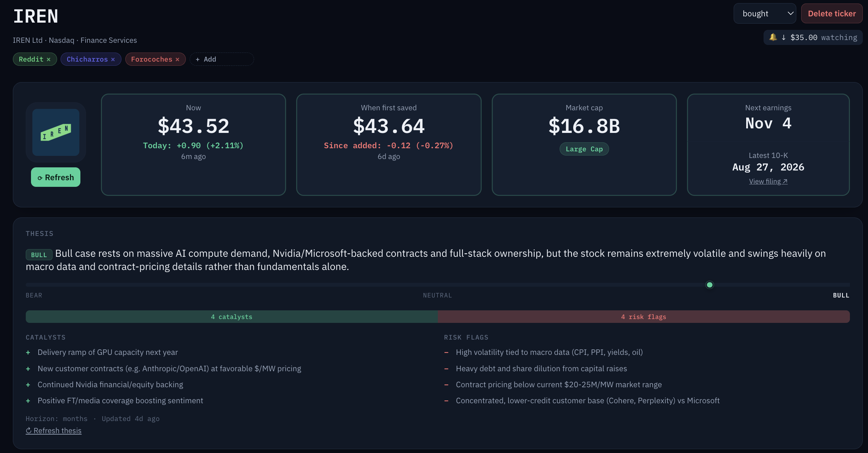Screen dimensions: 868x453
Task: Click the + Add tag input field
Action: [x=222, y=59]
